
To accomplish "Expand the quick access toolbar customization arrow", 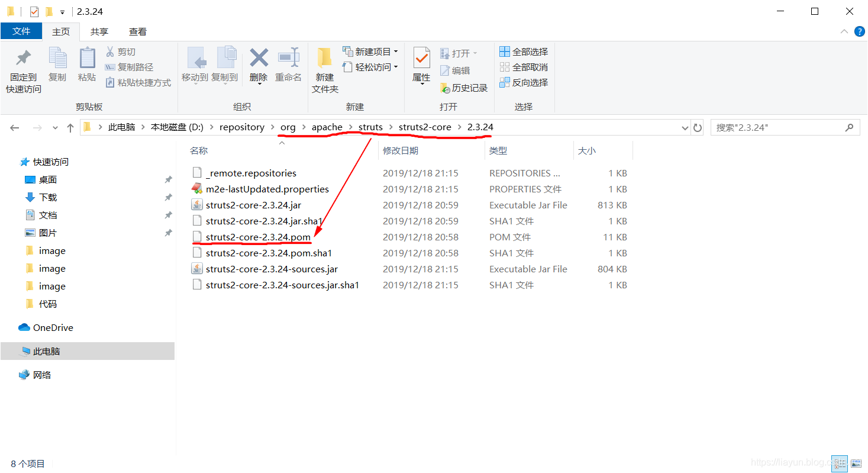I will [x=62, y=12].
